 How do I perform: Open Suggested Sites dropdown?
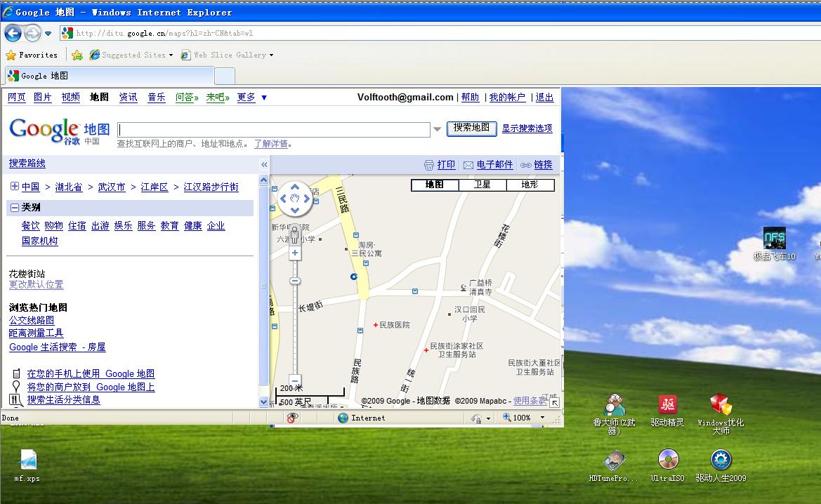tap(131, 55)
